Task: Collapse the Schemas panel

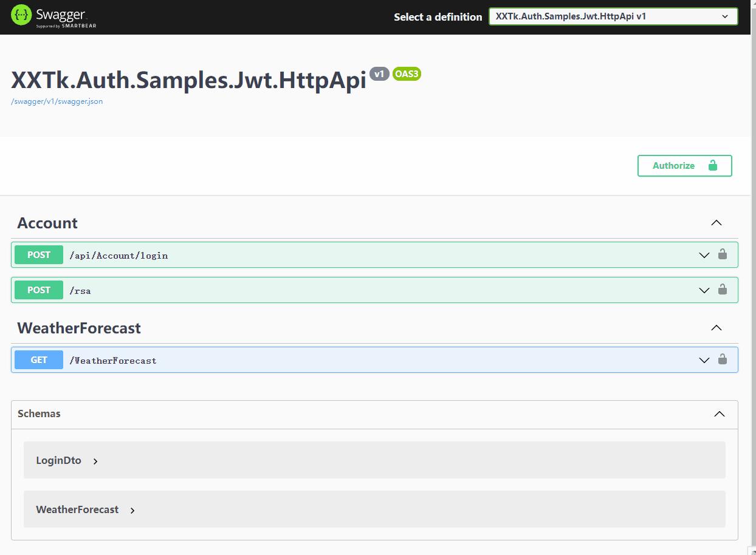Action: pyautogui.click(x=720, y=414)
